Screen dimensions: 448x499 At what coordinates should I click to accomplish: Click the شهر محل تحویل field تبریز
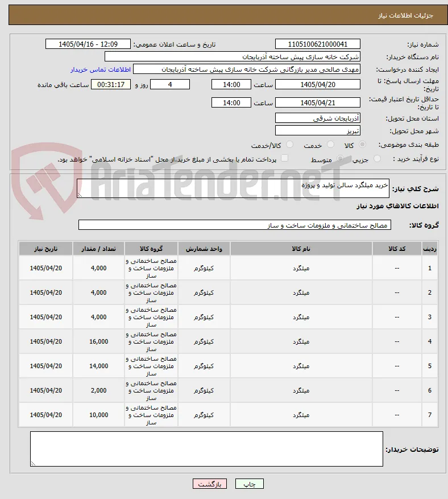point(318,130)
